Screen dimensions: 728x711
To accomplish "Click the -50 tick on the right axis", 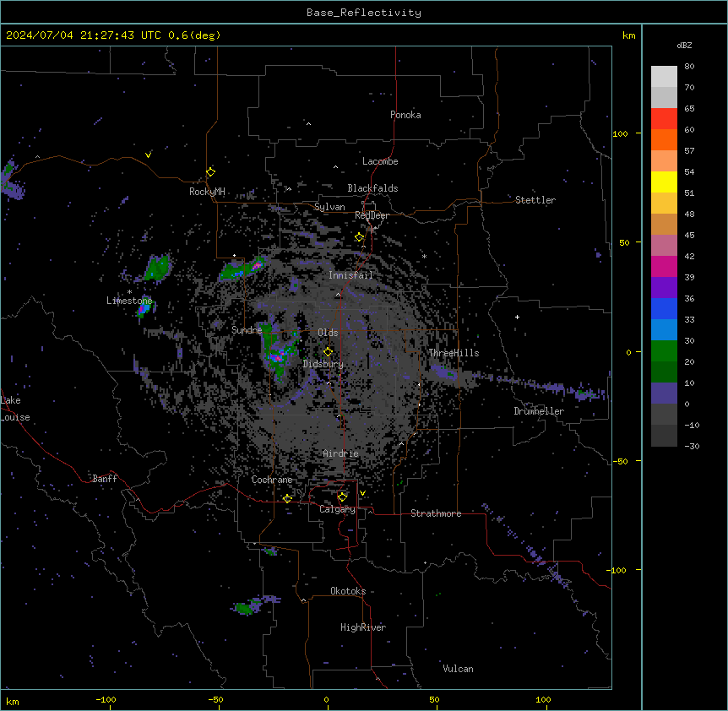I will pos(620,461).
